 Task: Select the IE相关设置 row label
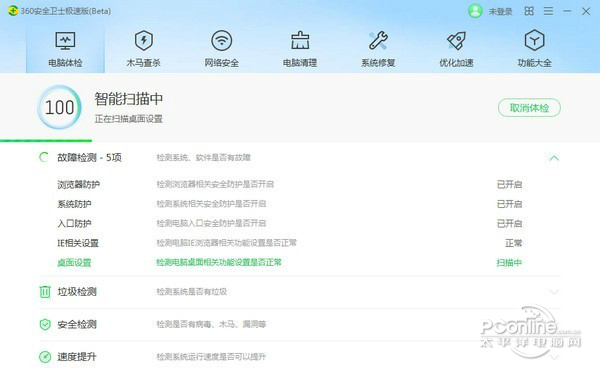[78, 243]
